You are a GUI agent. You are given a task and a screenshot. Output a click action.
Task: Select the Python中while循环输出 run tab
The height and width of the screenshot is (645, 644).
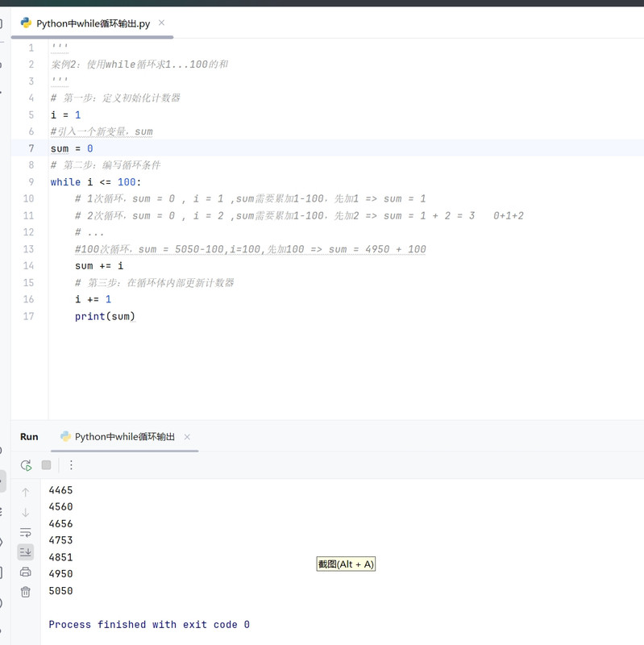(x=125, y=436)
